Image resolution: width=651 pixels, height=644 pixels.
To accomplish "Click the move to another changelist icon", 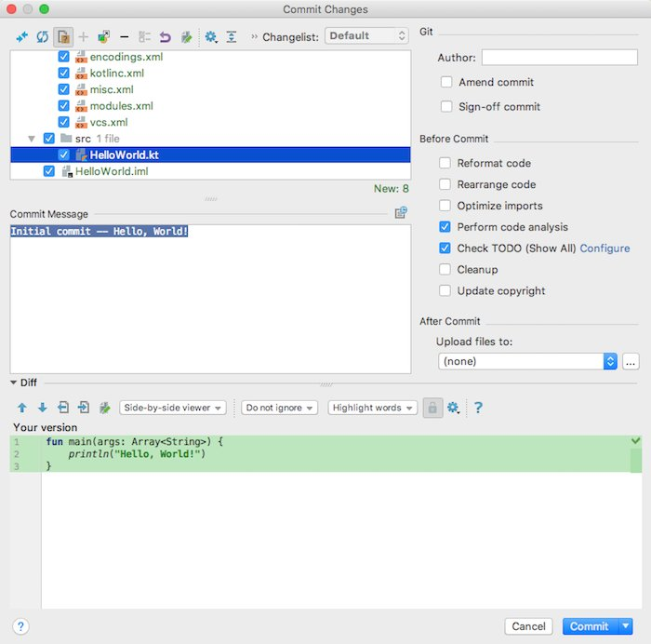I will pyautogui.click(x=104, y=37).
